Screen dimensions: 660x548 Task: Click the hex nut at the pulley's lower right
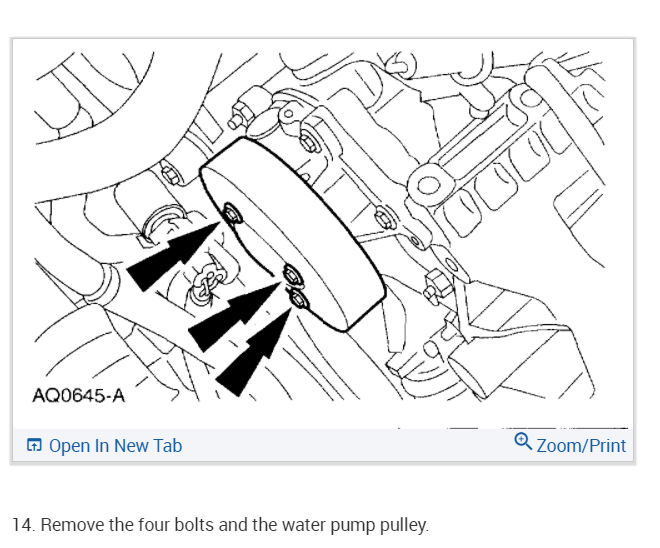coord(436,285)
